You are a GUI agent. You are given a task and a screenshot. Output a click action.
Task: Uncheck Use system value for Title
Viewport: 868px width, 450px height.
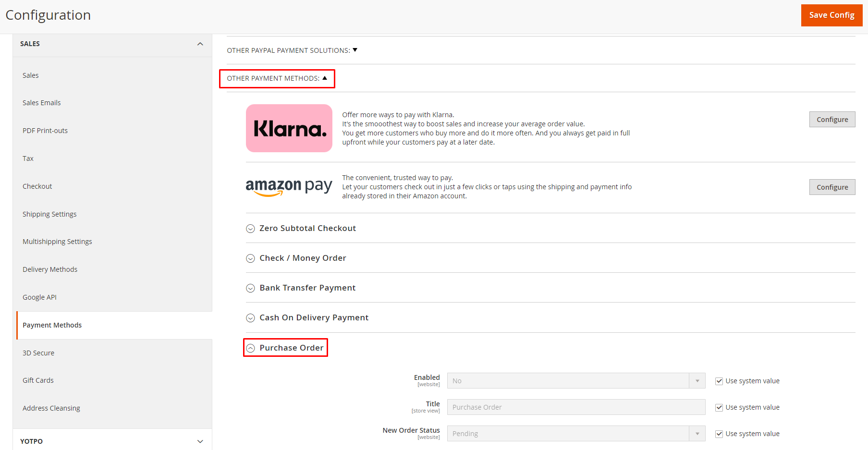pos(719,408)
